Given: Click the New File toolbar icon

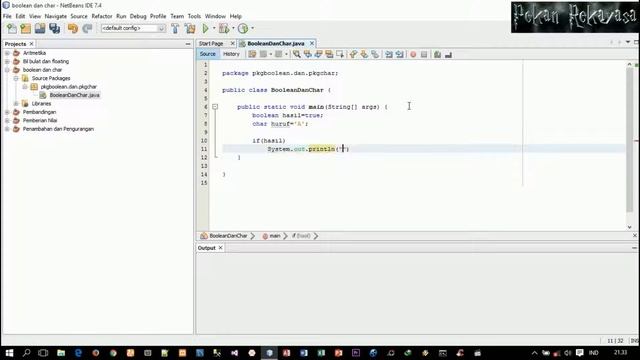Looking at the screenshot, I should (12, 28).
